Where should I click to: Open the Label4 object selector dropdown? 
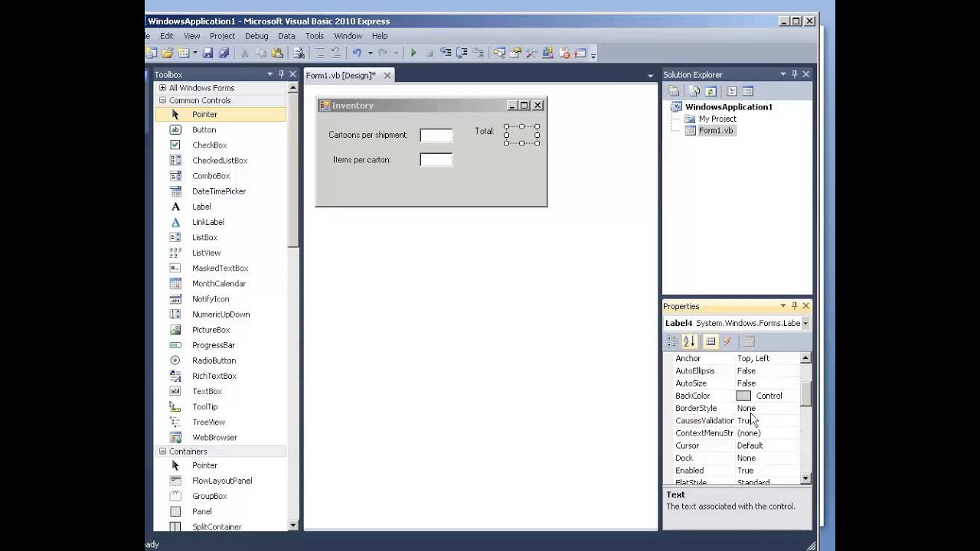805,324
